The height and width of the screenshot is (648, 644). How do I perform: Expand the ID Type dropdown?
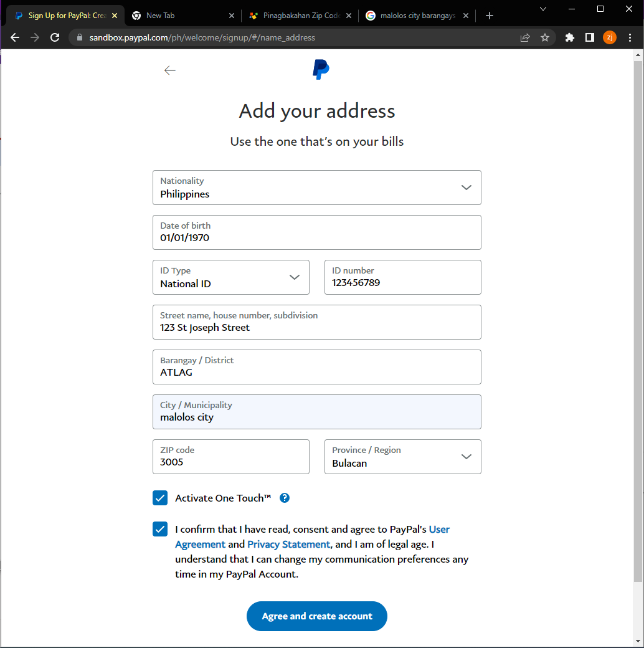[294, 277]
